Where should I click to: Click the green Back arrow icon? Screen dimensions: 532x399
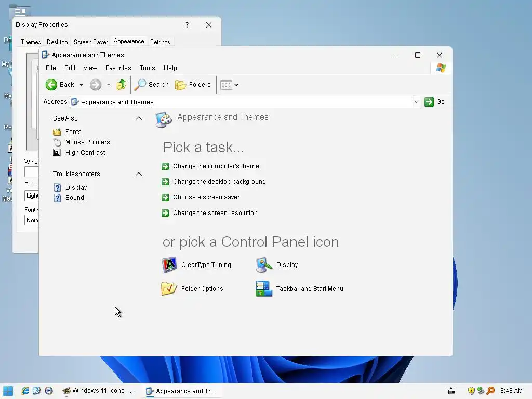click(51, 85)
